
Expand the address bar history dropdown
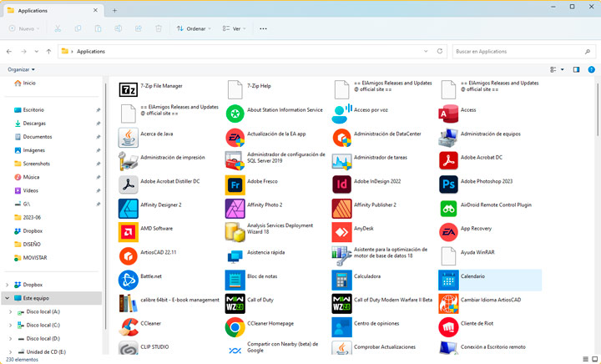coord(426,51)
